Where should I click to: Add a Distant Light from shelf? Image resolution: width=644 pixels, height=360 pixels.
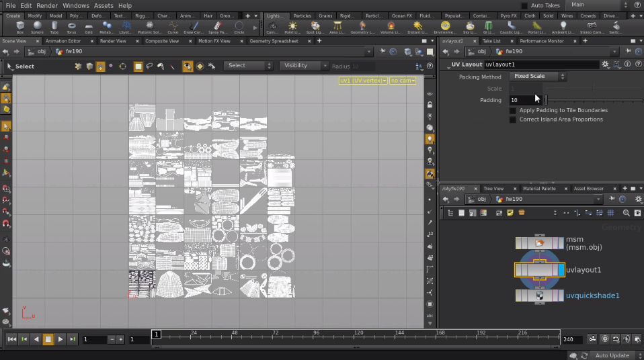[417, 28]
